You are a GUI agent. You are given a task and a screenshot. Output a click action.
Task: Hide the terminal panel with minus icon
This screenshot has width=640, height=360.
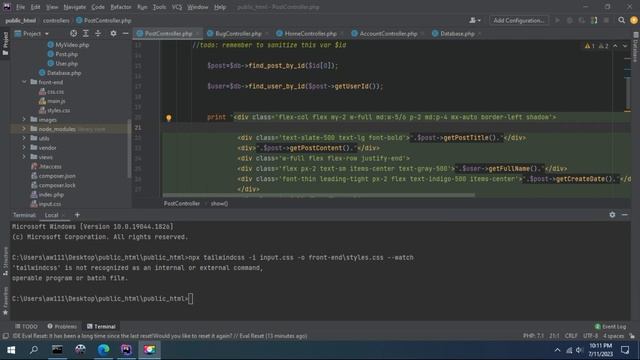click(x=625, y=215)
